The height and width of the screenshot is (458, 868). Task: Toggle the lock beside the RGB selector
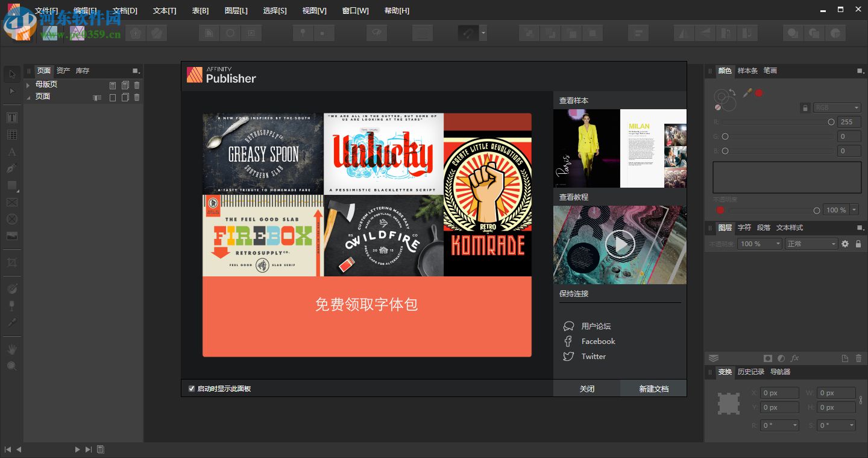pyautogui.click(x=805, y=107)
